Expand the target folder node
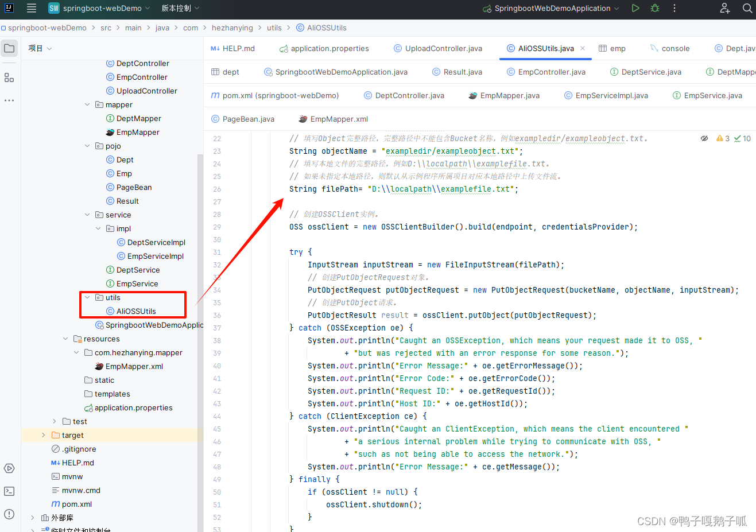Viewport: 756px width, 532px height. tap(44, 435)
